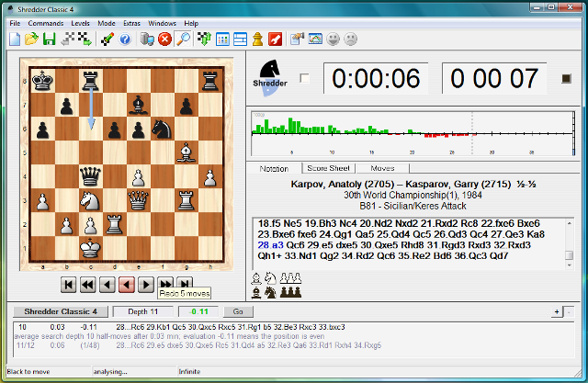Open the Levels menu
This screenshot has width=588, height=383.
pos(80,23)
